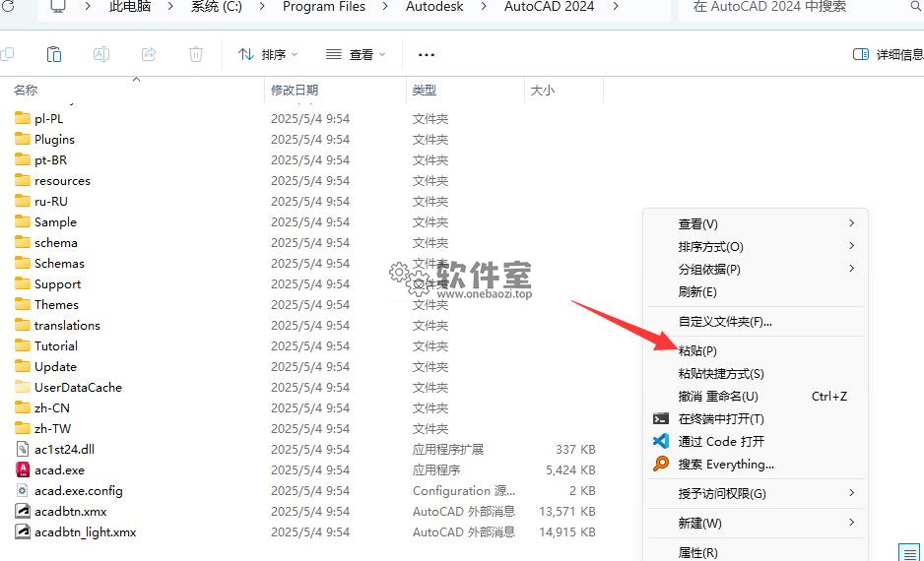
Task: Expand 新建(W) submenu in context menu
Action: coord(756,523)
